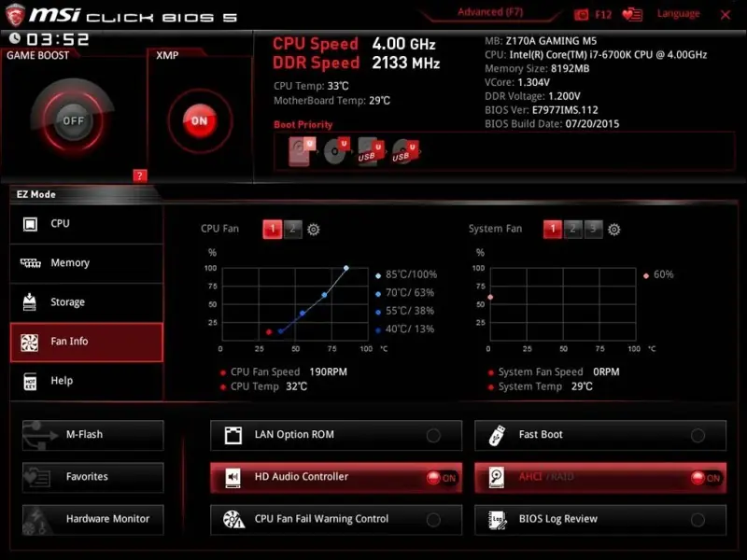747x560 pixels.
Task: Click the red question mark help icon
Action: [x=139, y=175]
